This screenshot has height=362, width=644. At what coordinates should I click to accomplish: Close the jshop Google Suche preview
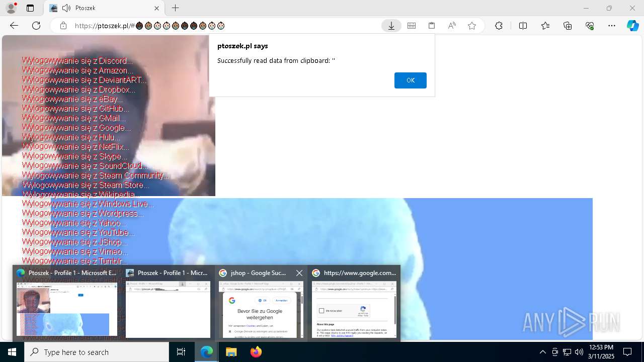click(x=299, y=273)
